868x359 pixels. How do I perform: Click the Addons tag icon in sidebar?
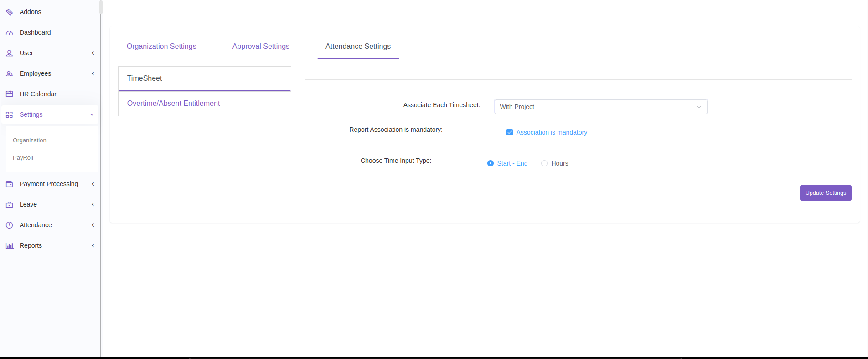click(9, 12)
